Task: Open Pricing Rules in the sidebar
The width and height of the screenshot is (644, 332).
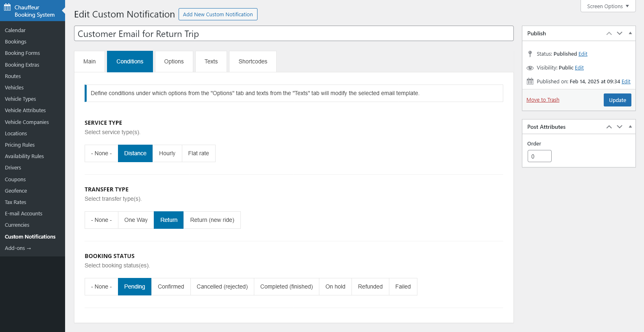Action: coord(20,145)
